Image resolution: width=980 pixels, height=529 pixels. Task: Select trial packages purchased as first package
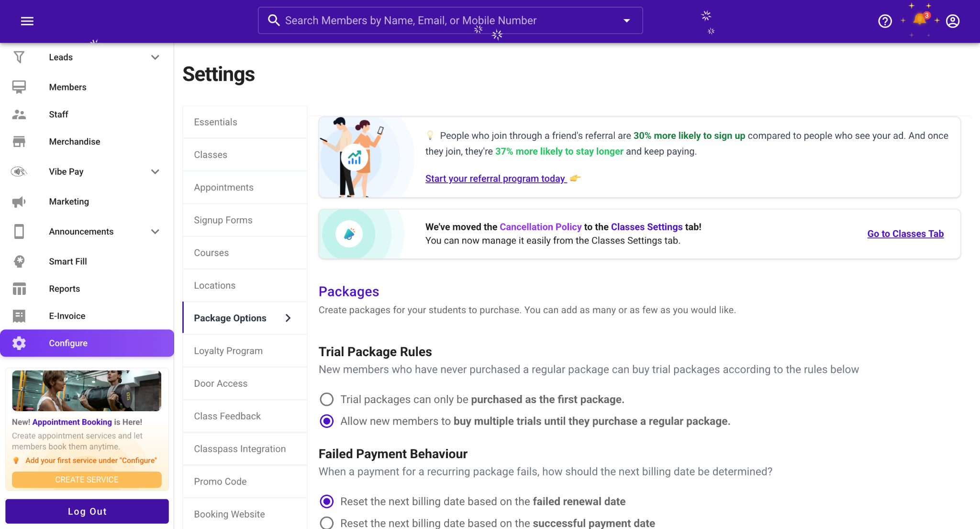pyautogui.click(x=327, y=399)
